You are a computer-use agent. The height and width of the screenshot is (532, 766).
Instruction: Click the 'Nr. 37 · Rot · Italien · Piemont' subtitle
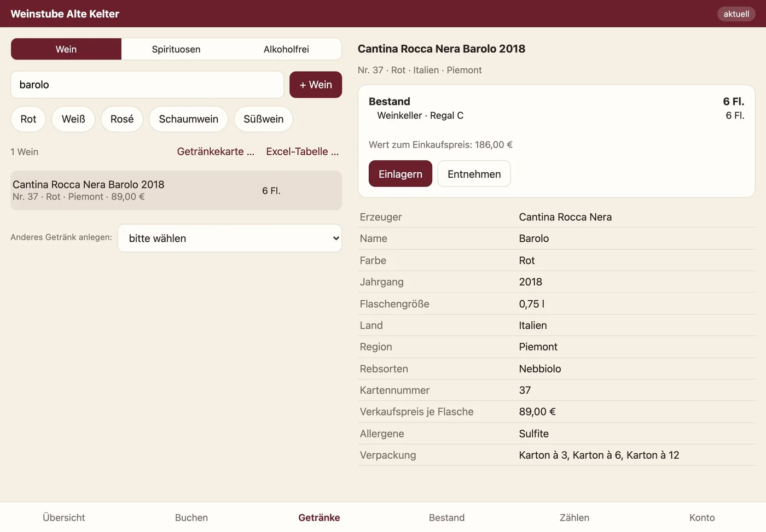pyautogui.click(x=420, y=70)
